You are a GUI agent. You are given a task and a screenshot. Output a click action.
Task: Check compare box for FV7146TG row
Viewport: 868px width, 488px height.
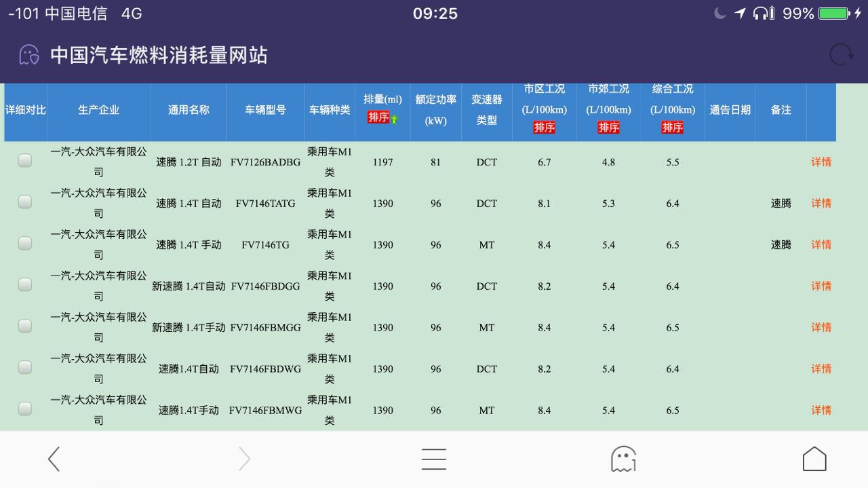point(25,243)
